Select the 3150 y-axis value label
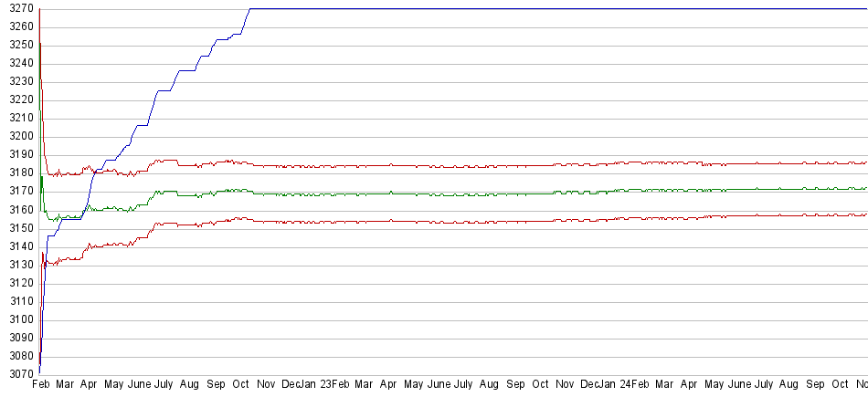Image resolution: width=868 pixels, height=397 pixels. (x=18, y=228)
